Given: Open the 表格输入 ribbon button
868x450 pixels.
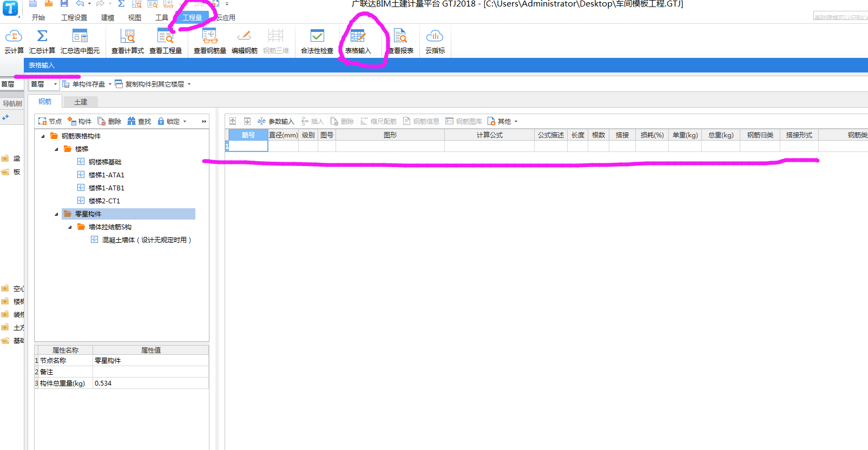Looking at the screenshot, I should point(358,42).
